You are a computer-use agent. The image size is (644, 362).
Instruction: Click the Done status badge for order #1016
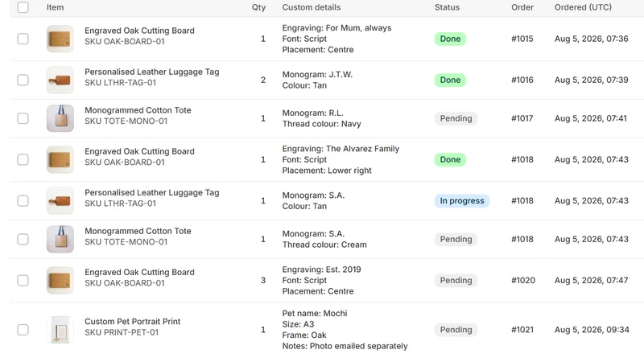coord(450,80)
